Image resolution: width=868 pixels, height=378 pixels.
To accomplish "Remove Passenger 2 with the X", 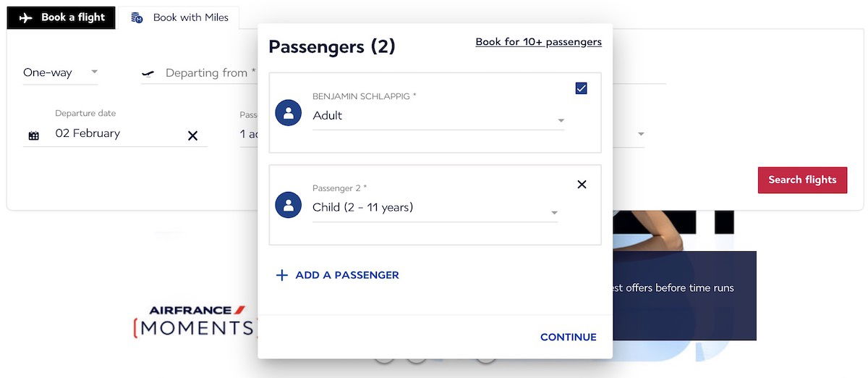I will tap(582, 185).
